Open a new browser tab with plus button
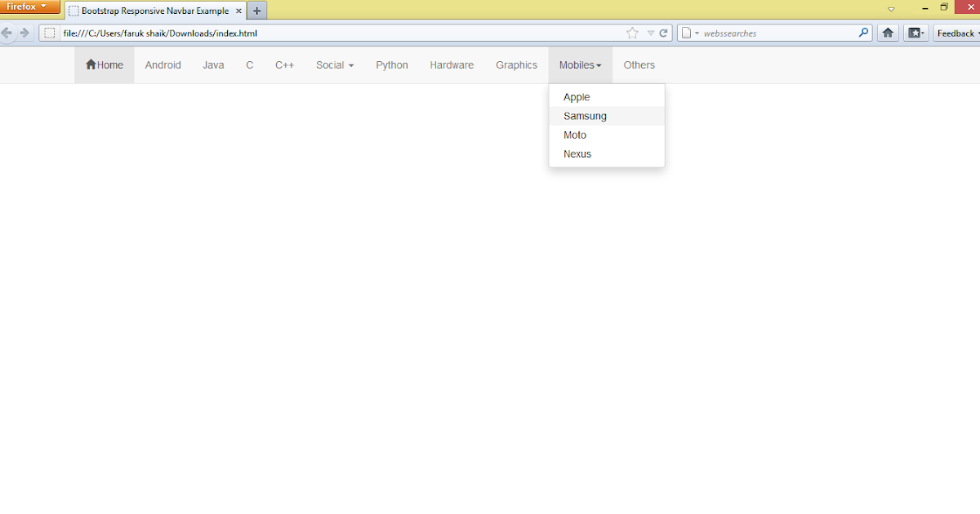This screenshot has width=980, height=514. [x=256, y=11]
